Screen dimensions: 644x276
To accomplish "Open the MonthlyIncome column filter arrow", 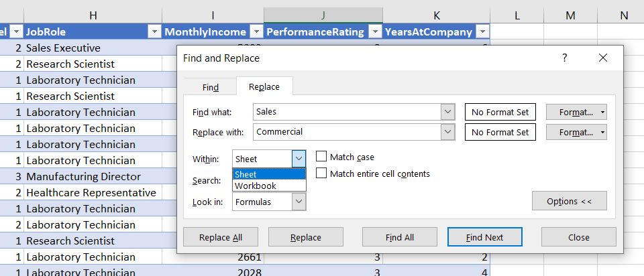I will [x=255, y=32].
